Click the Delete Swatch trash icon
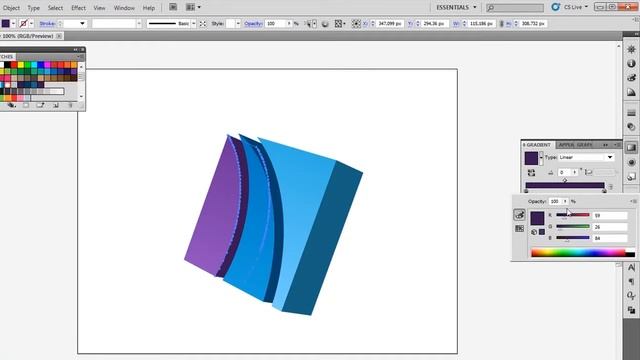Viewport: 640px width, 360px height. 70,105
